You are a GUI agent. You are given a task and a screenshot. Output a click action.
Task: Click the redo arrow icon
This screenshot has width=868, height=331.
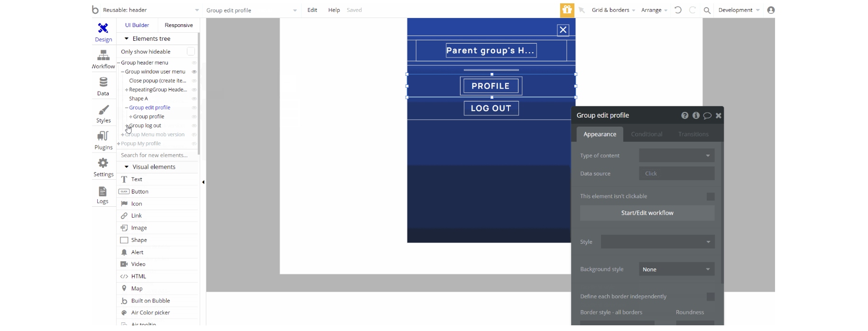(x=693, y=10)
